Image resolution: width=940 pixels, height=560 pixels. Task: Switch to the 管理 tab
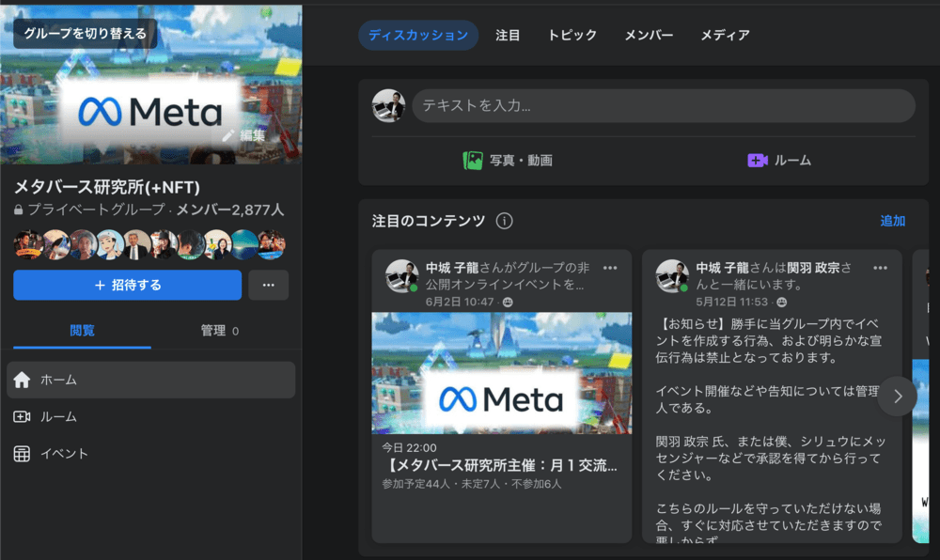click(x=219, y=331)
